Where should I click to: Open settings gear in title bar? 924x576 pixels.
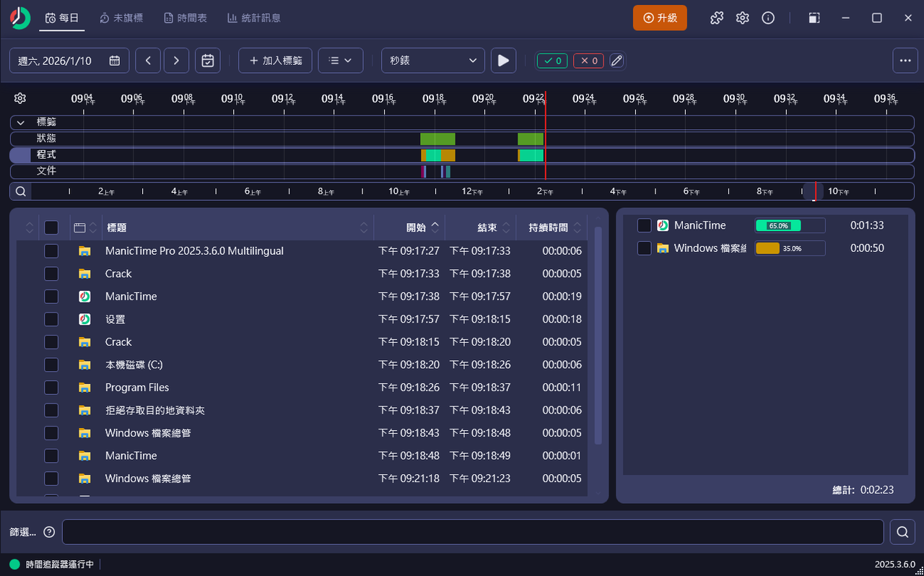pyautogui.click(x=742, y=18)
